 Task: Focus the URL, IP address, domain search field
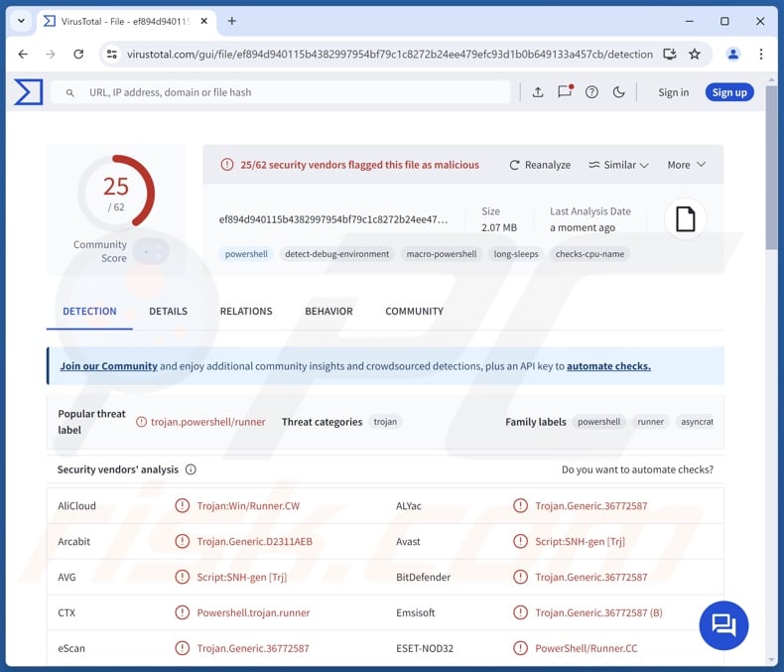click(x=281, y=92)
